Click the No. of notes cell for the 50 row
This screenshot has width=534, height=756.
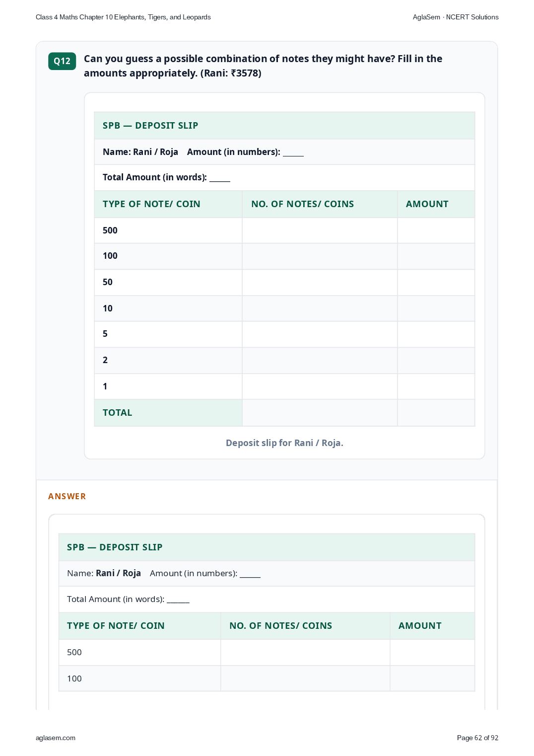click(320, 282)
